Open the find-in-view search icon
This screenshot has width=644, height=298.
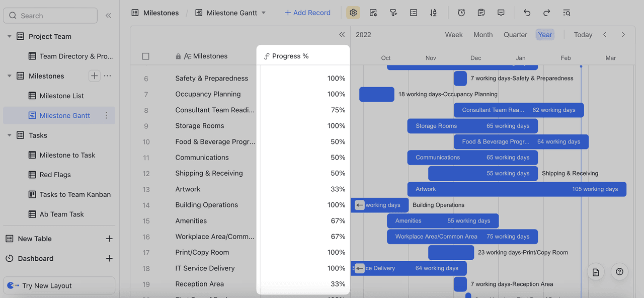567,13
